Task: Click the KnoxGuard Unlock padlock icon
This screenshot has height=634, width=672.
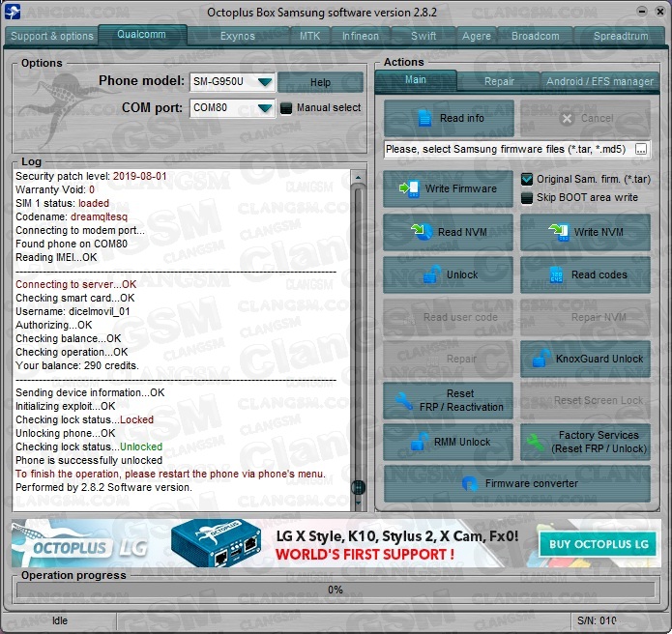Action: pyautogui.click(x=541, y=359)
